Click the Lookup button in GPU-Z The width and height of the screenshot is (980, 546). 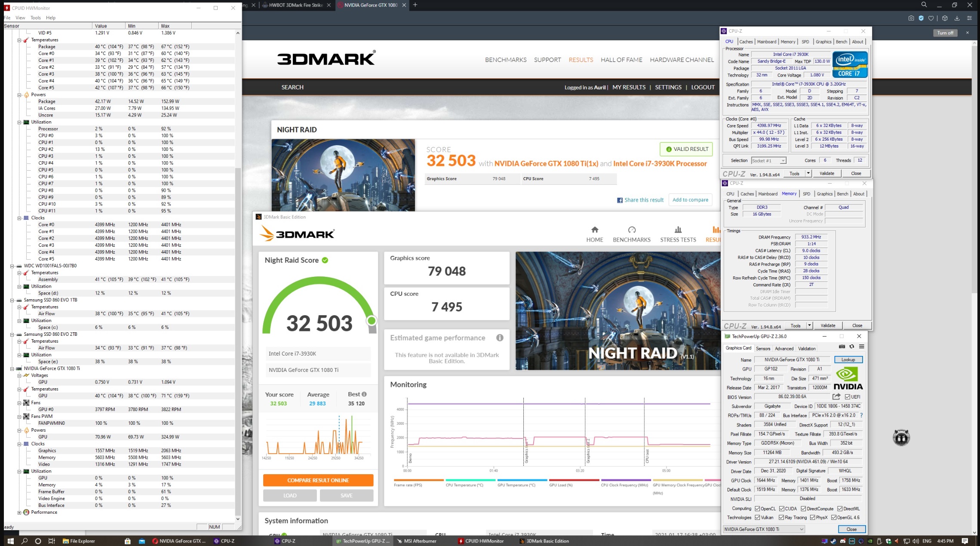pos(848,360)
